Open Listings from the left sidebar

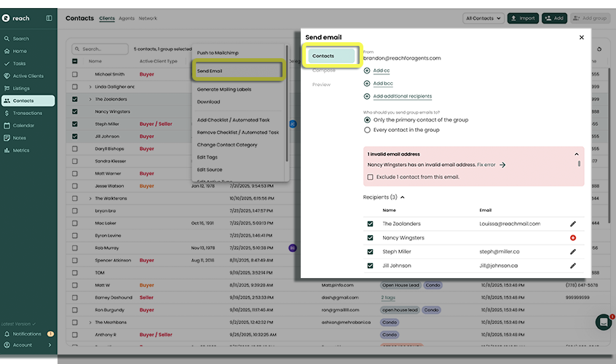(x=22, y=88)
